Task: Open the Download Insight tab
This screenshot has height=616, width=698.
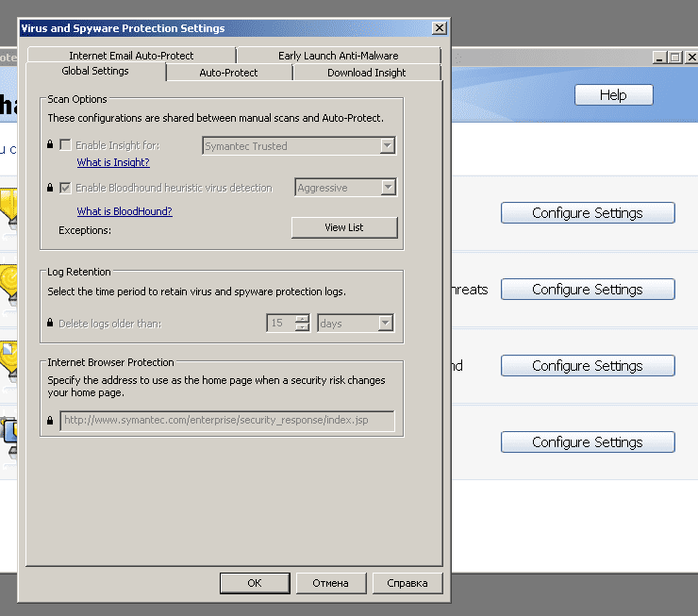Action: tap(366, 73)
